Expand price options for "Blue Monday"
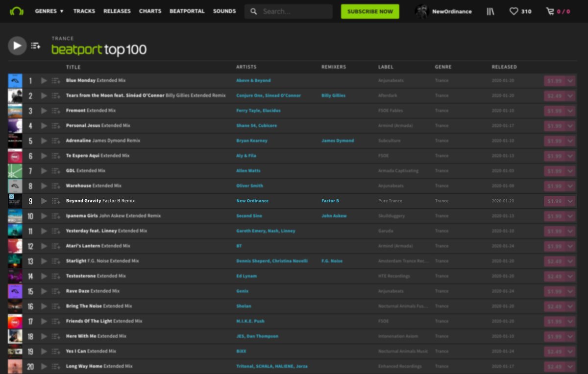The height and width of the screenshot is (374, 588). click(570, 80)
